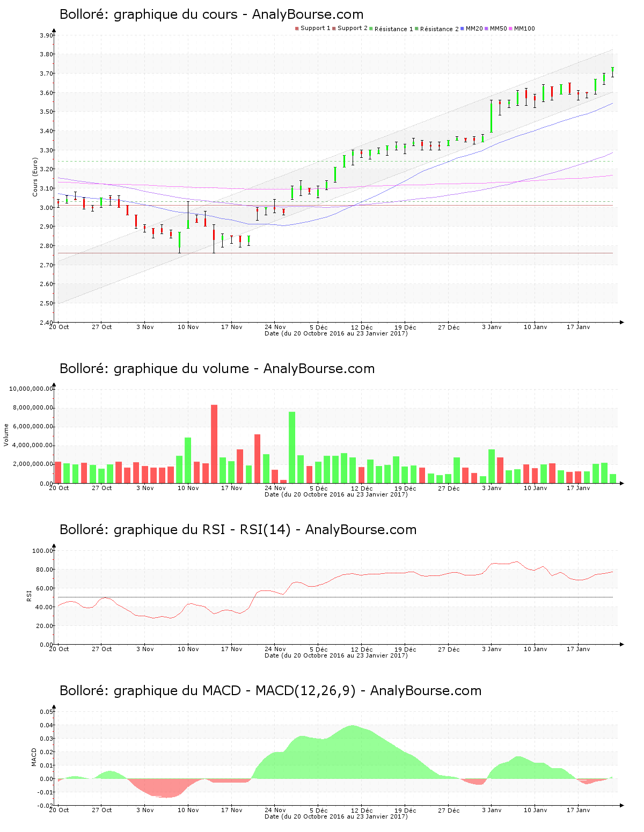
Task: Click the "3.90" tick on price chart
Action: click(x=47, y=35)
